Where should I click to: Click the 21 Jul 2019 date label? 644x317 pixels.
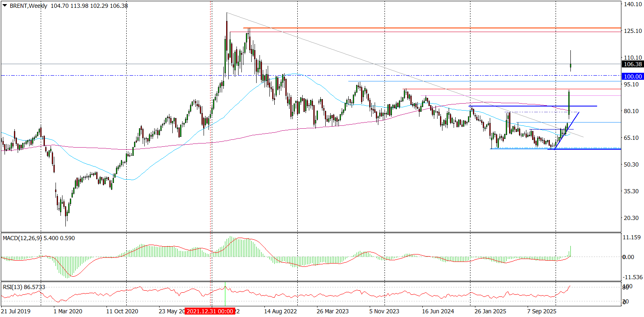point(16,311)
